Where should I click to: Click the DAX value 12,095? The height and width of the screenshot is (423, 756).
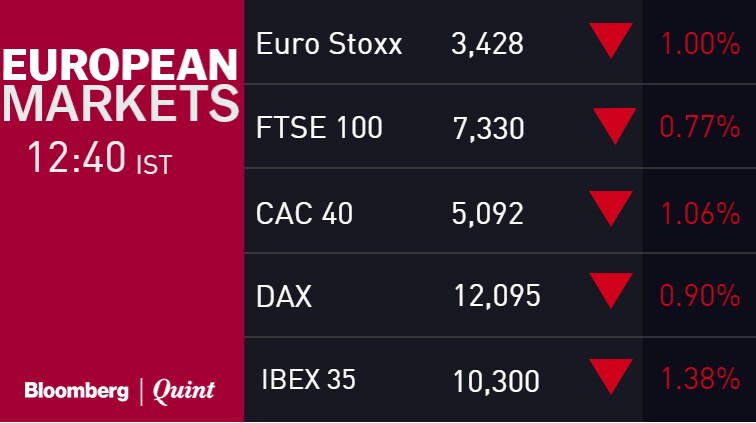coord(497,296)
